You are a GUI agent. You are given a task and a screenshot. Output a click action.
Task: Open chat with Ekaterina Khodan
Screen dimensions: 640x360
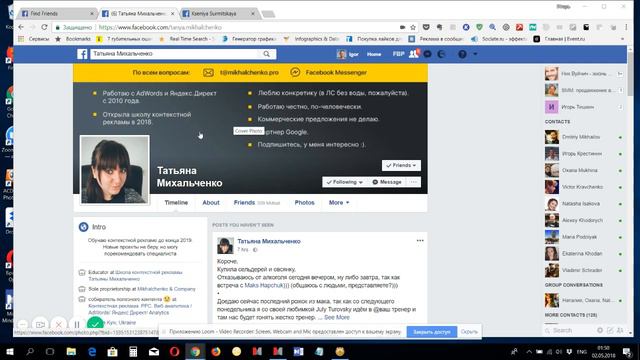click(584, 253)
